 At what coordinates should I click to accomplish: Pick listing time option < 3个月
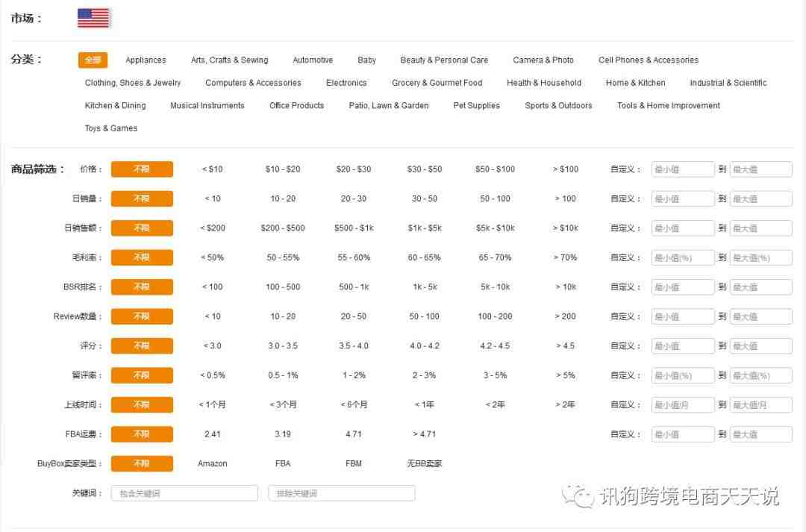click(x=283, y=405)
